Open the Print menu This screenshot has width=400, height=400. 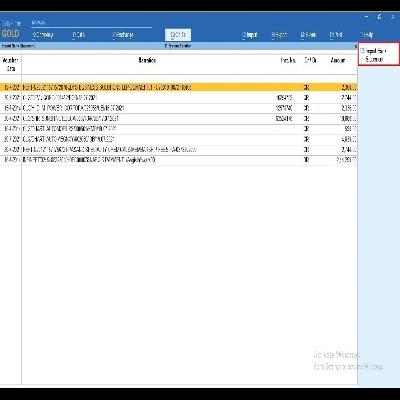click(336, 35)
